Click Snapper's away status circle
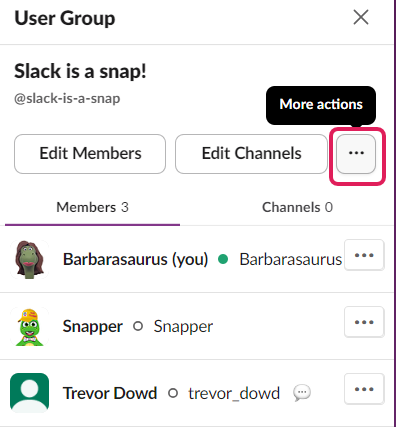This screenshot has width=396, height=427. click(x=138, y=326)
